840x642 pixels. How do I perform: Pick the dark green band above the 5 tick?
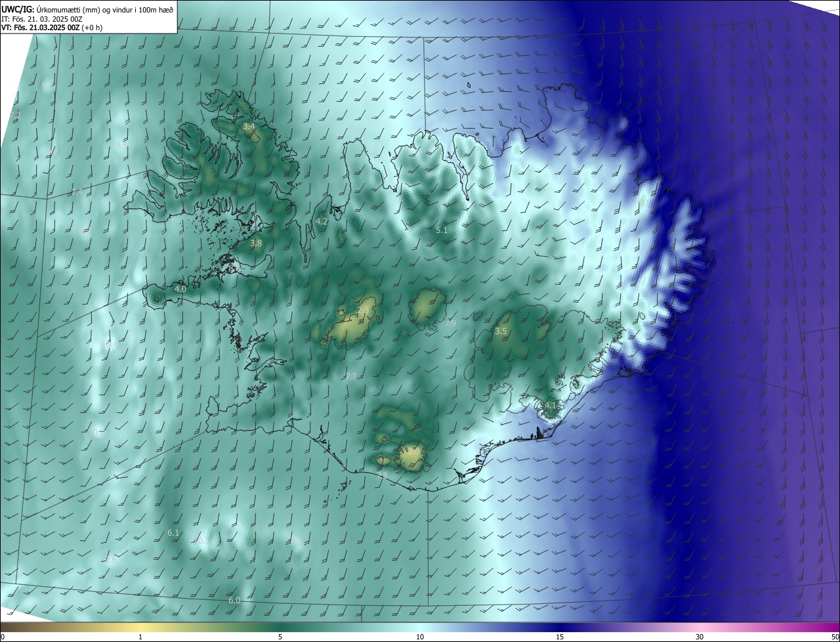coord(280,627)
